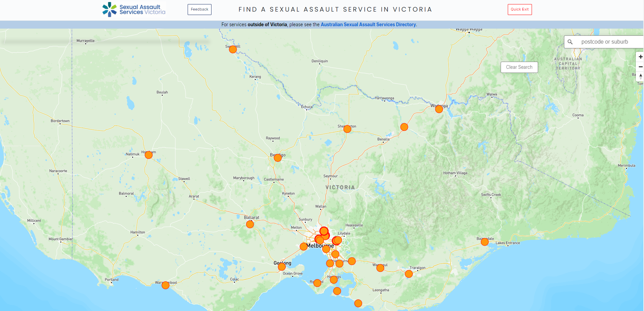Screen dimensions: 644x311
Task: Click the Hotham Village label
Action: click(455, 173)
